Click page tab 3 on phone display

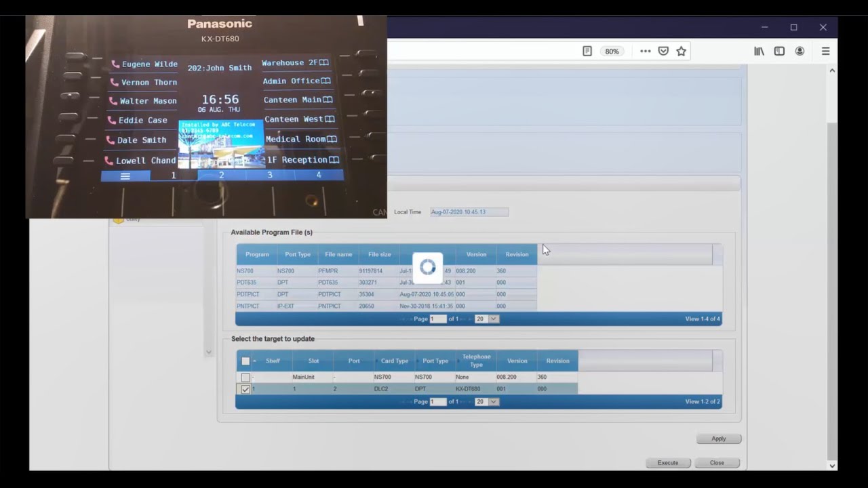(269, 175)
